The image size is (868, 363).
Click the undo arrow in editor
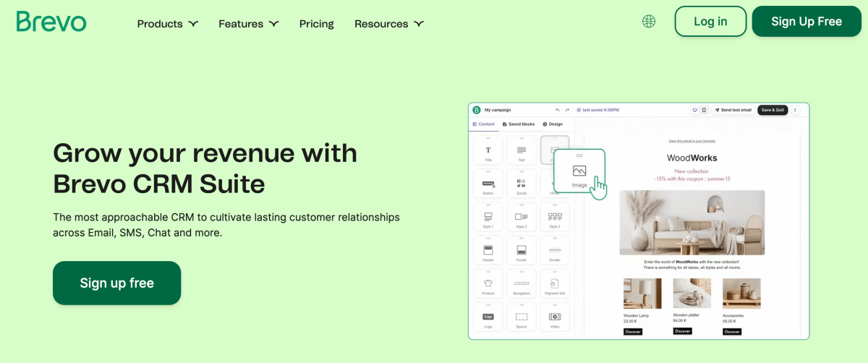pos(558,110)
